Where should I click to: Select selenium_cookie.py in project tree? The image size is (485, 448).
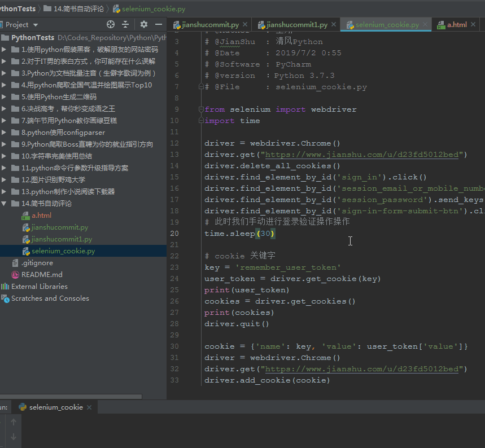[63, 251]
